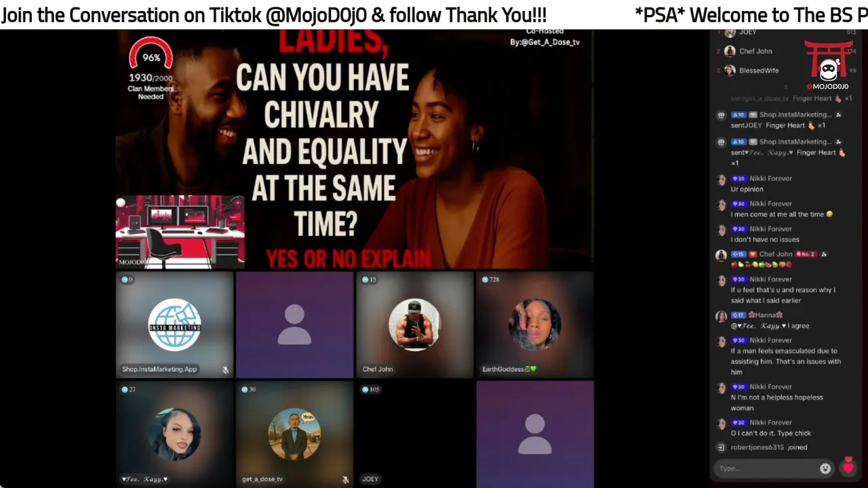
Task: Click the join icon beside robertjones6315
Action: pyautogui.click(x=721, y=447)
